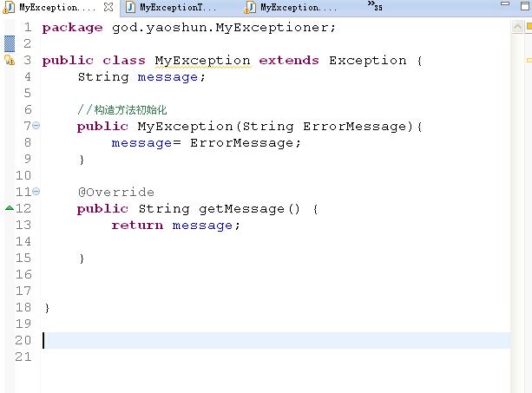
Task: Click the underlined MyException class name on line 3
Action: [x=202, y=61]
